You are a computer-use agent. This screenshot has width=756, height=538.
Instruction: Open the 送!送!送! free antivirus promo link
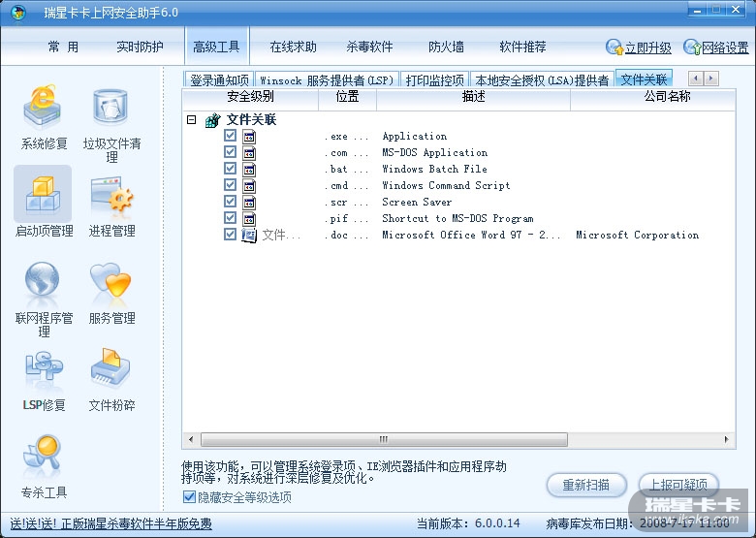pos(110,523)
